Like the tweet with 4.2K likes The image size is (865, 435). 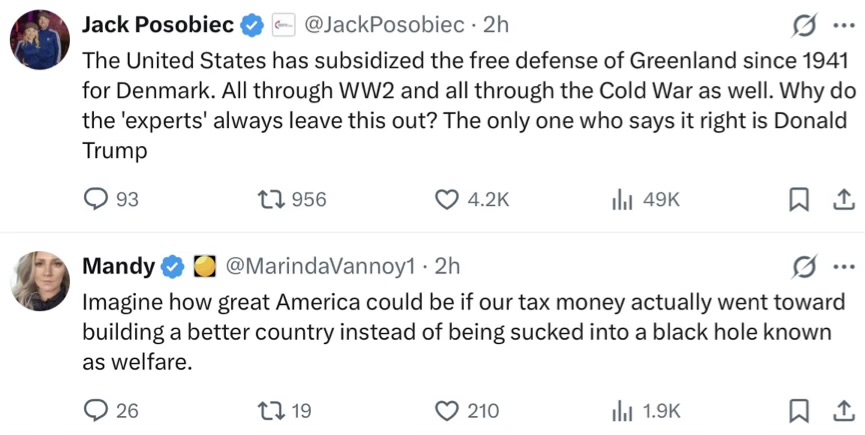pyautogui.click(x=446, y=200)
